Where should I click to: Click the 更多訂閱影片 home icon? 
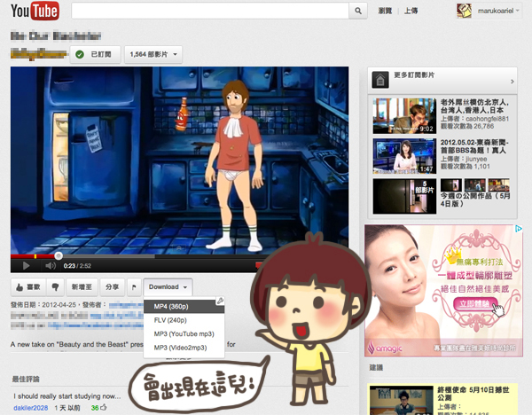pos(380,80)
